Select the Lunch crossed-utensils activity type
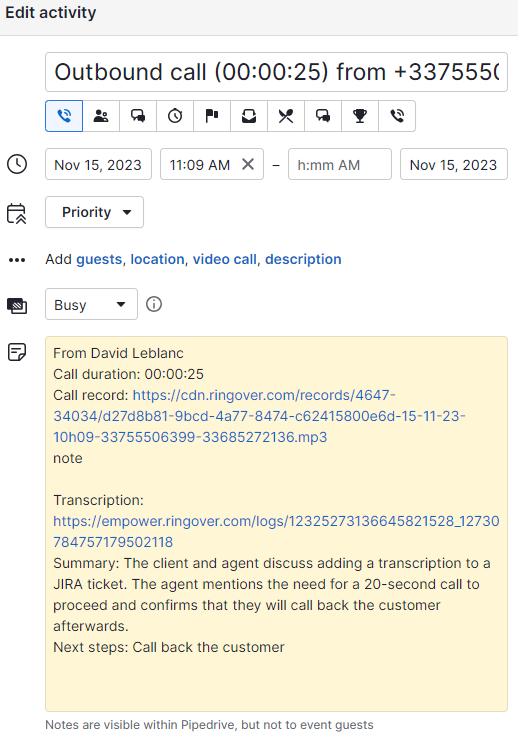 [286, 116]
